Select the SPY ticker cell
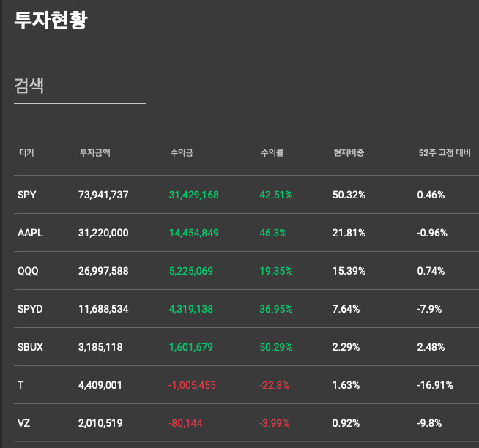The image size is (479, 448). pos(27,195)
